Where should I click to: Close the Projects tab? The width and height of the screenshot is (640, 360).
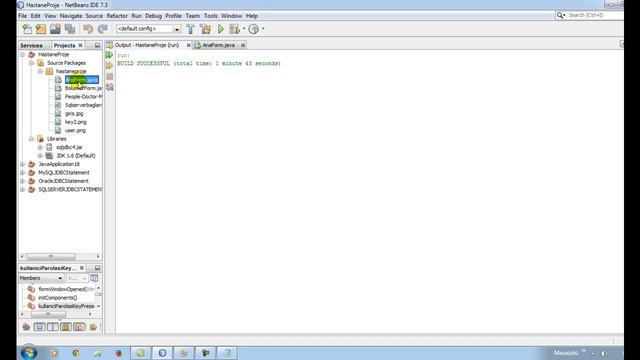point(80,45)
